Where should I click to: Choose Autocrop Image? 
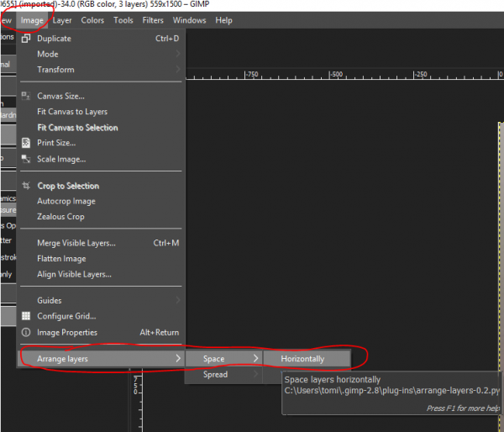[x=101, y=201]
